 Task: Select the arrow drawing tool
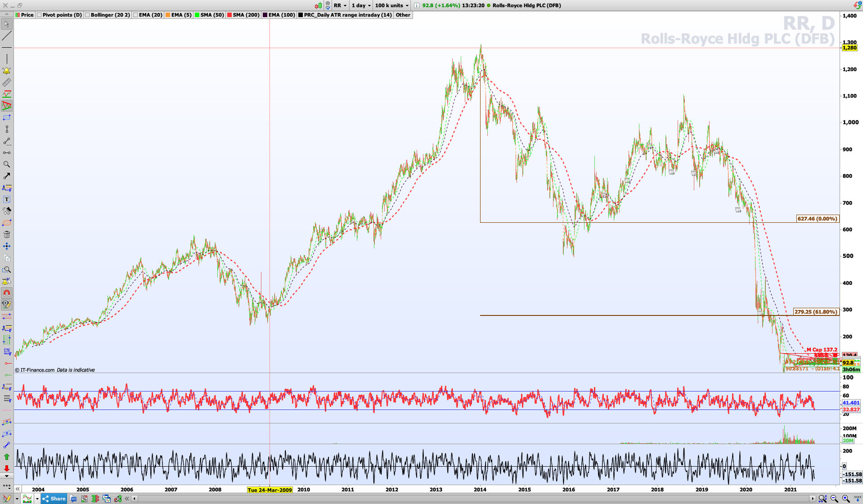[x=7, y=176]
